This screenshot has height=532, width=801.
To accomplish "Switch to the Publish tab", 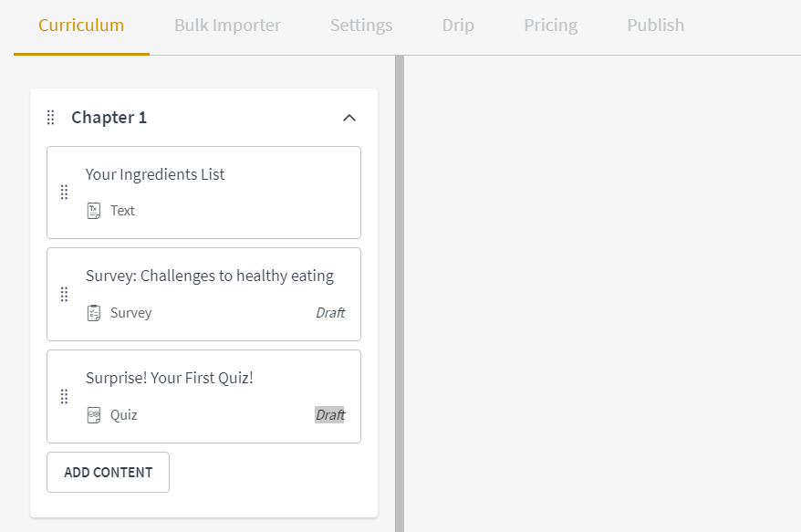I will [655, 25].
